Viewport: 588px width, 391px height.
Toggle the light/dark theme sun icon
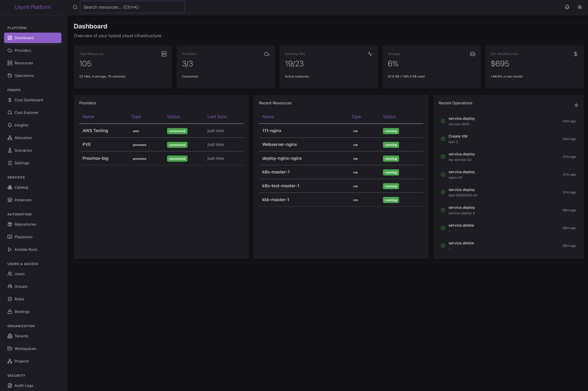click(580, 7)
